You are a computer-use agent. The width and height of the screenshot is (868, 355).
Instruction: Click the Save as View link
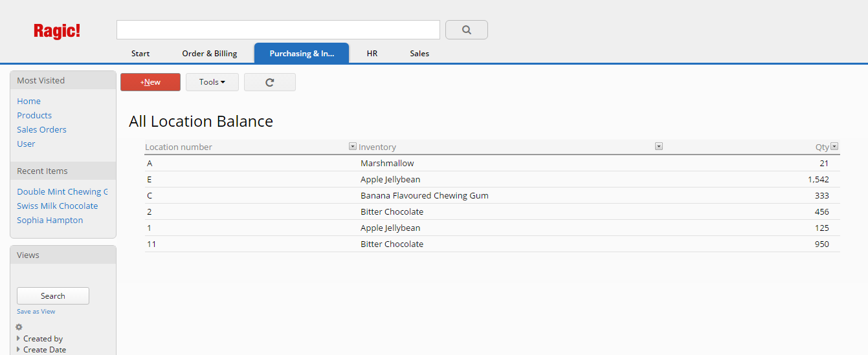[36, 311]
